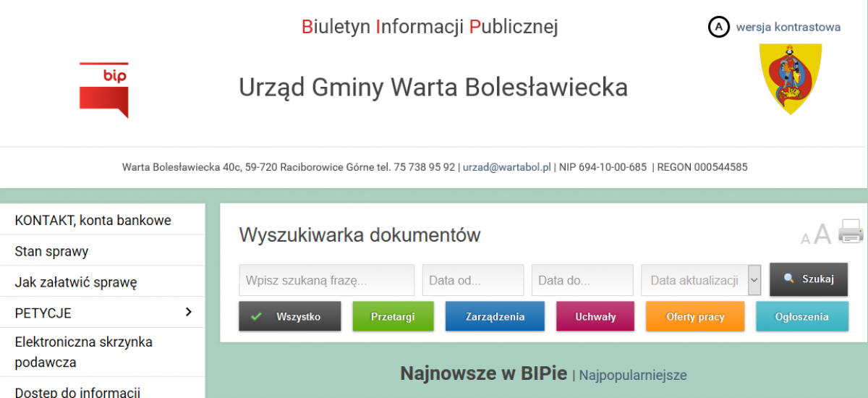Viewport: 868px width, 398px height.
Task: Switch to Najpopularniejsze view
Action: click(633, 376)
